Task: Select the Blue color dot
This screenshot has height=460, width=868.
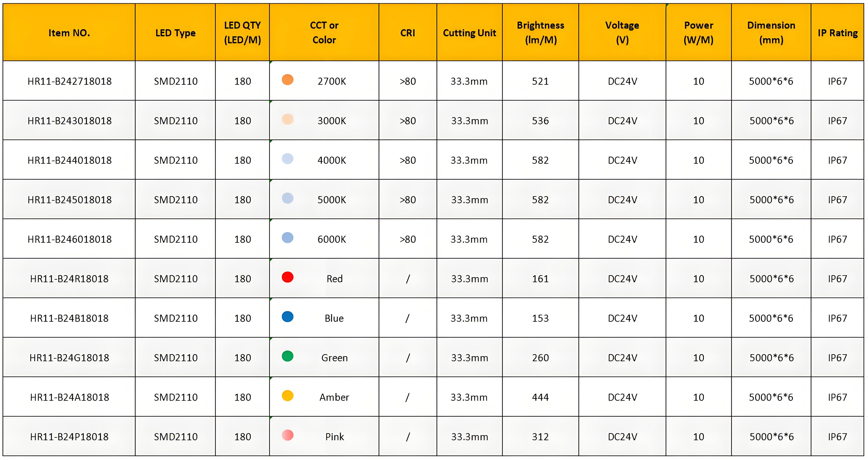Action: pyautogui.click(x=287, y=316)
